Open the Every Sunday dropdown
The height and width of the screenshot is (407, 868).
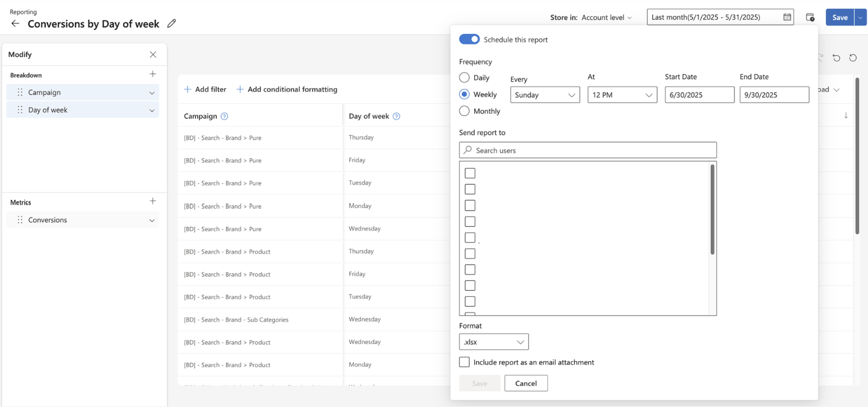[x=545, y=95]
